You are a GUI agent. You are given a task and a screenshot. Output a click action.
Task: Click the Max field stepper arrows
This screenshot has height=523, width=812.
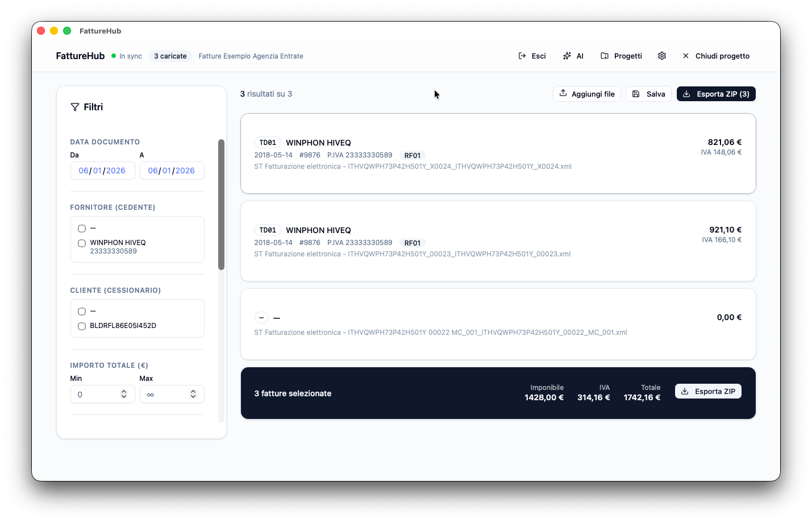click(193, 394)
